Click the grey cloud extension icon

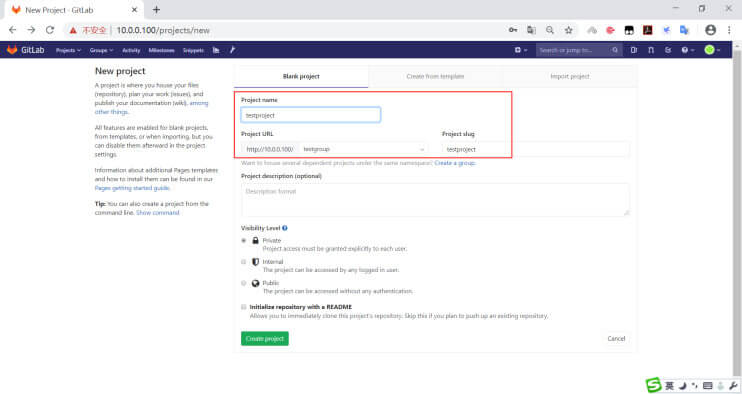592,30
